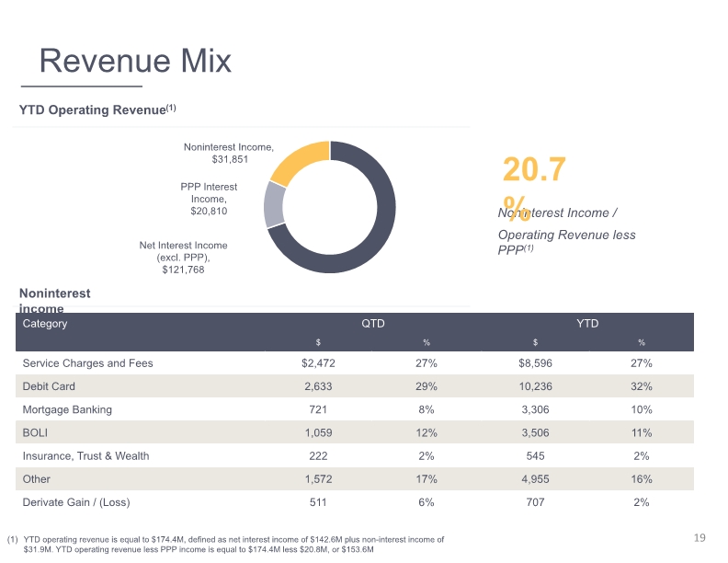Click the 3,506 BOLI YTD value
This screenshot has height=563, width=728.
pos(535,433)
